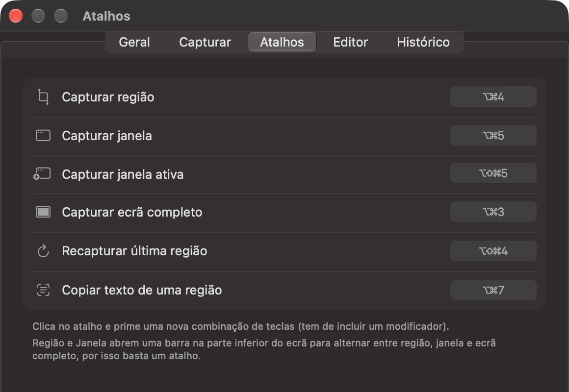Open the Capturar tab
This screenshot has height=392, width=569.
click(205, 42)
